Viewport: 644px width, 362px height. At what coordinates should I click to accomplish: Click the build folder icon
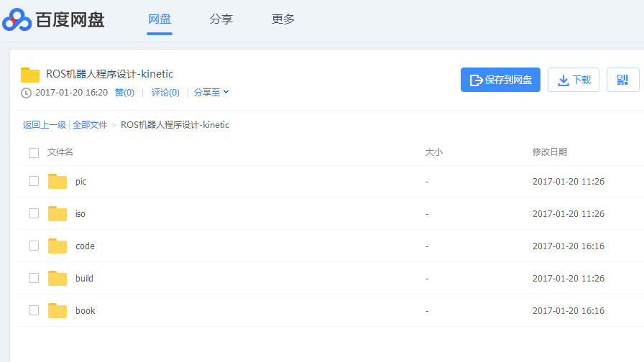point(57,278)
